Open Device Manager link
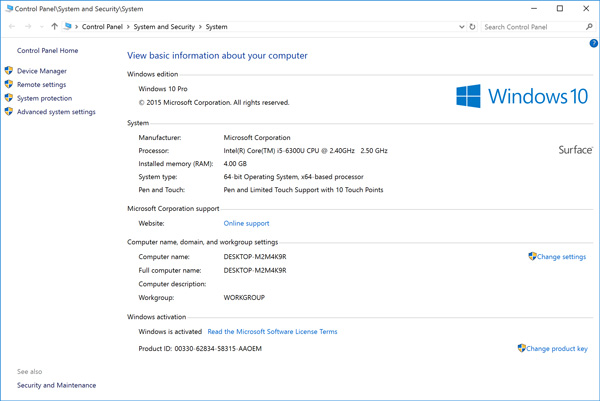This screenshot has height=401, width=600. click(42, 71)
